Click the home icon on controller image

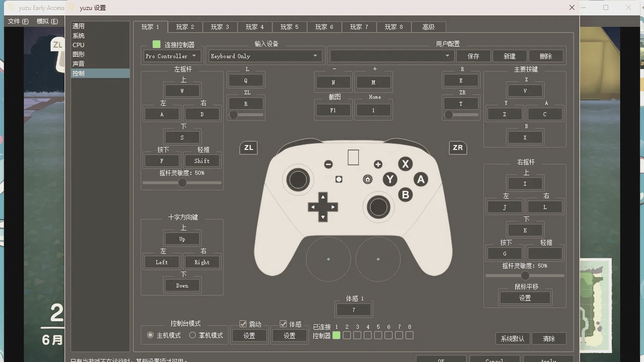click(x=368, y=179)
